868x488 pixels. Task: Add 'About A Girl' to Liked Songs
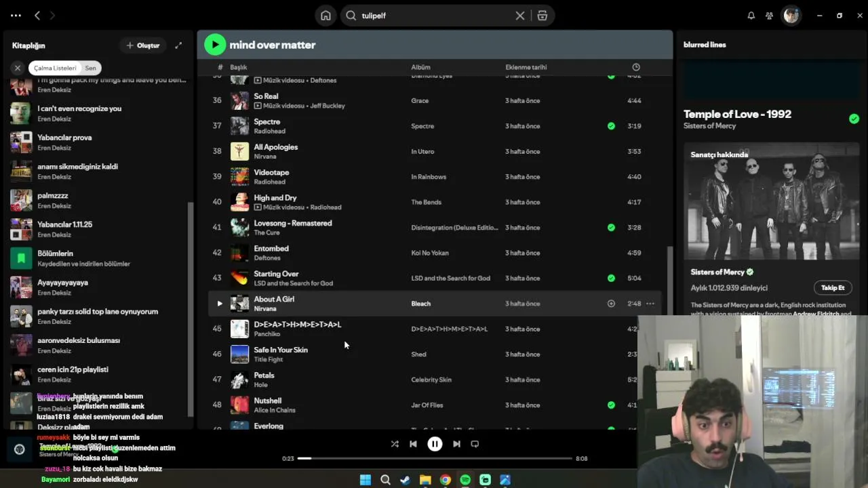(611, 304)
